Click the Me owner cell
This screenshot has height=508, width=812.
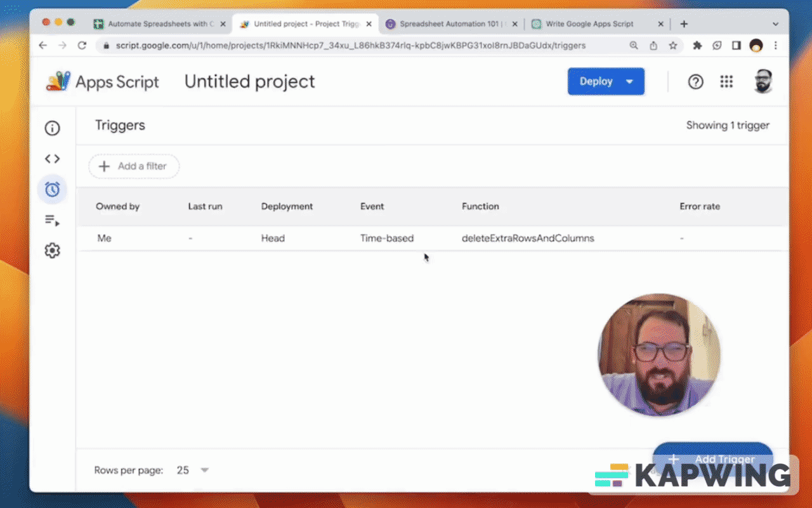104,238
